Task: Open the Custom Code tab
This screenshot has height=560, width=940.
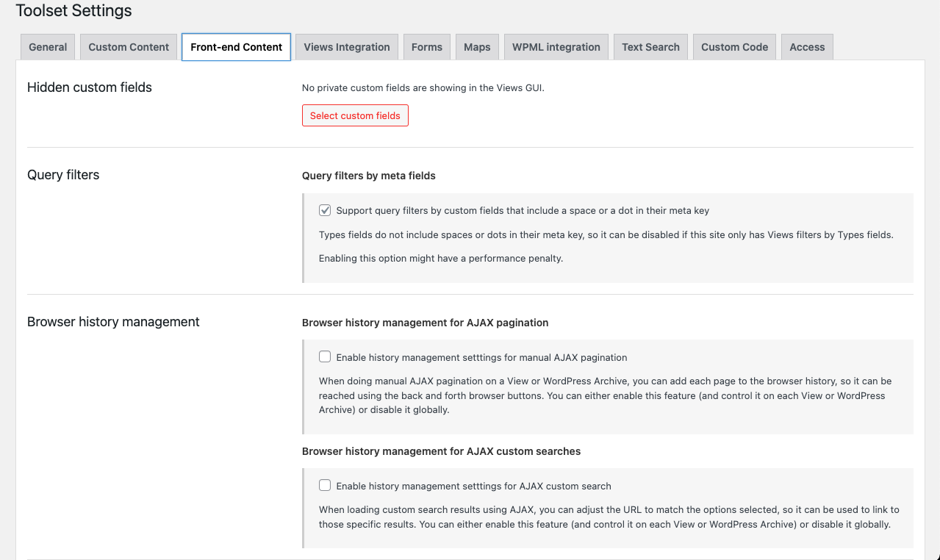Action: tap(734, 47)
